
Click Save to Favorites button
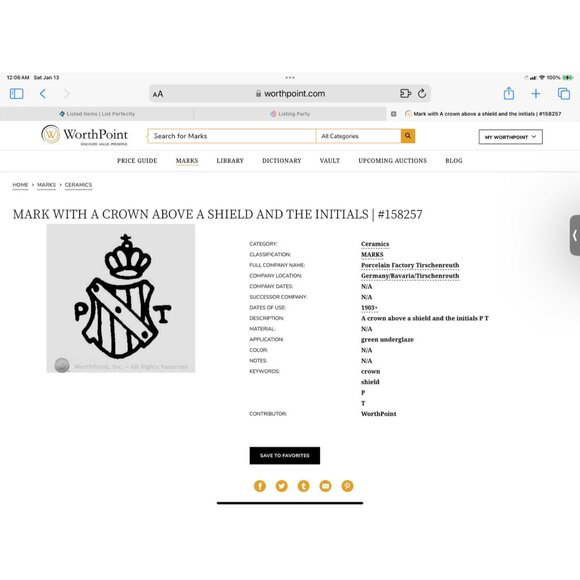[x=285, y=455]
